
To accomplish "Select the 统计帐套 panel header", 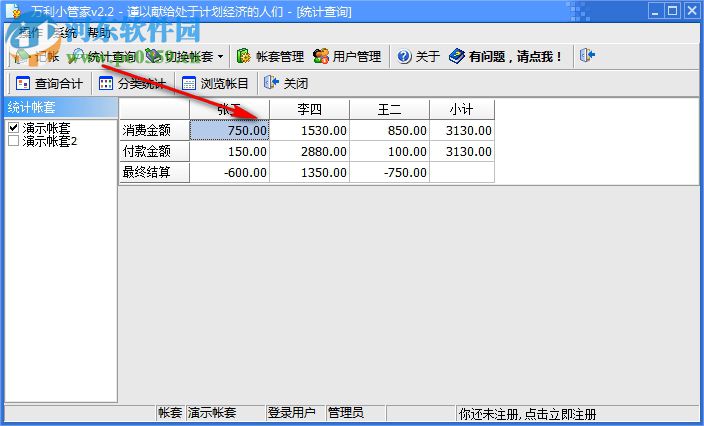I will pos(61,107).
